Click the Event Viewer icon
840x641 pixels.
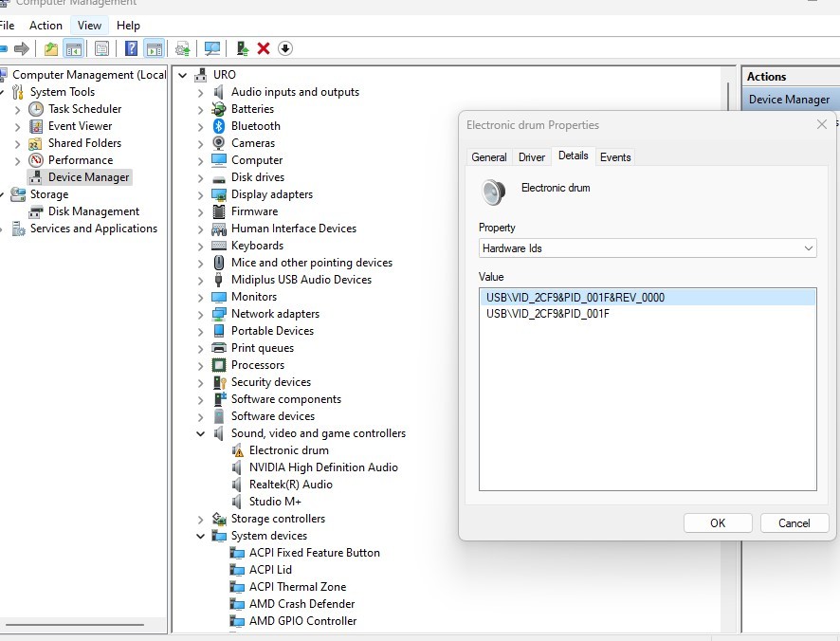tap(36, 126)
